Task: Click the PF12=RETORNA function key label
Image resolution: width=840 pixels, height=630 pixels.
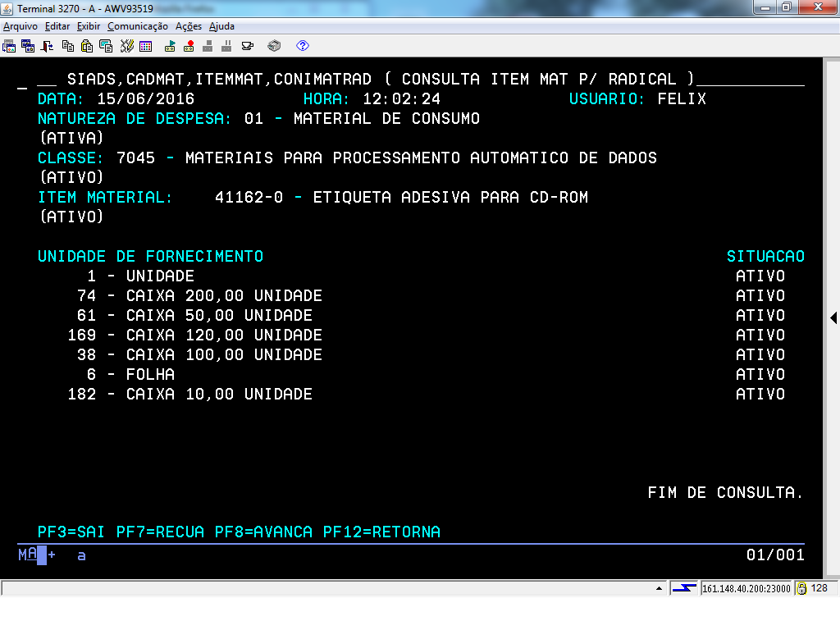Action: [x=381, y=532]
